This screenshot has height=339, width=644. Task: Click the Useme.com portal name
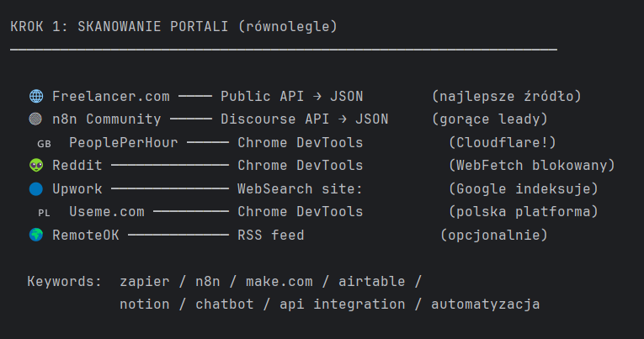[x=106, y=211]
